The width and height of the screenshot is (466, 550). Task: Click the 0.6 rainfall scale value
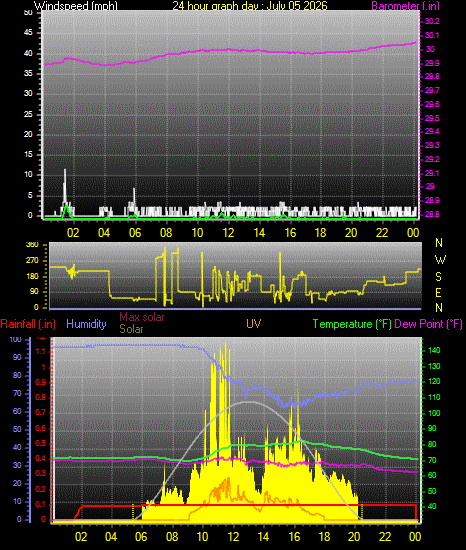click(41, 429)
